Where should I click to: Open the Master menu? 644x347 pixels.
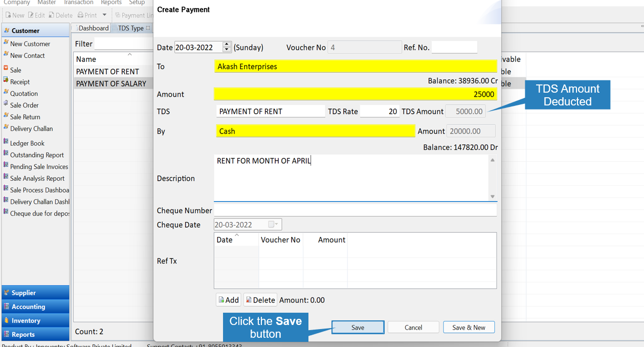click(47, 3)
